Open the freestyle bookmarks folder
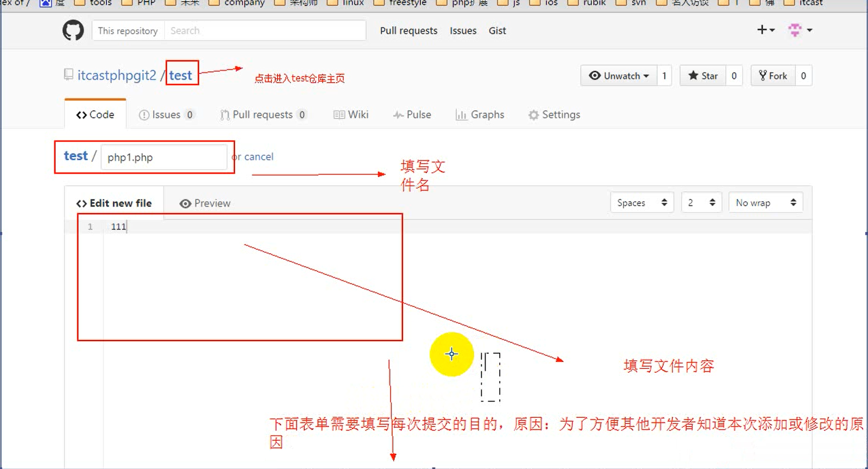The width and height of the screenshot is (868, 469). [x=400, y=3]
